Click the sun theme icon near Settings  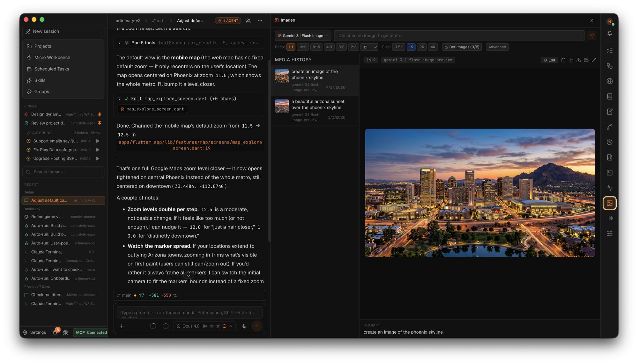click(65, 332)
